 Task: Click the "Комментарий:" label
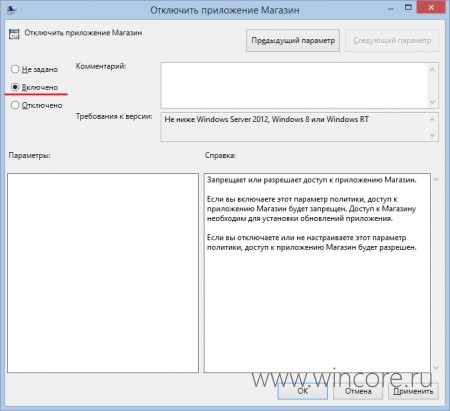click(x=101, y=66)
